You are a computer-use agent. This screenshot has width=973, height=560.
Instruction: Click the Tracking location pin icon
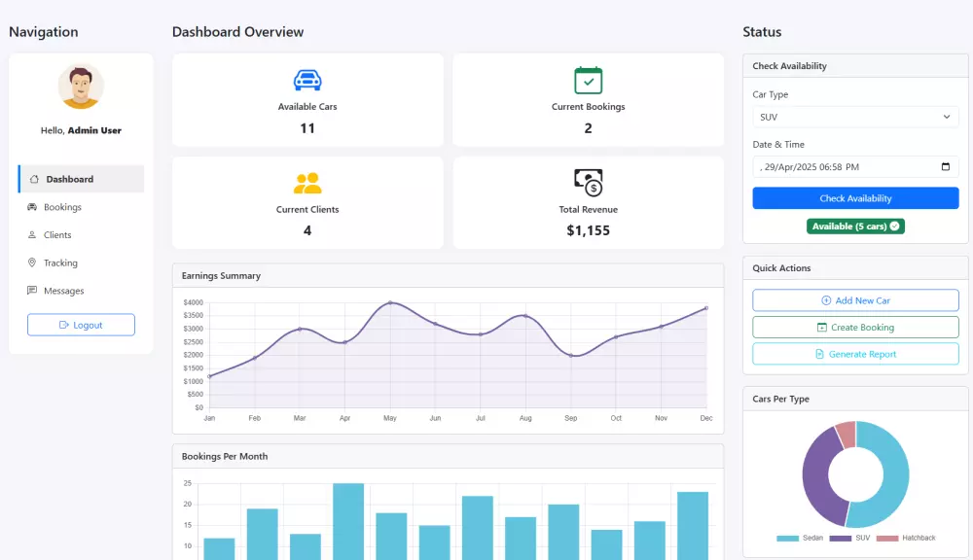(32, 262)
